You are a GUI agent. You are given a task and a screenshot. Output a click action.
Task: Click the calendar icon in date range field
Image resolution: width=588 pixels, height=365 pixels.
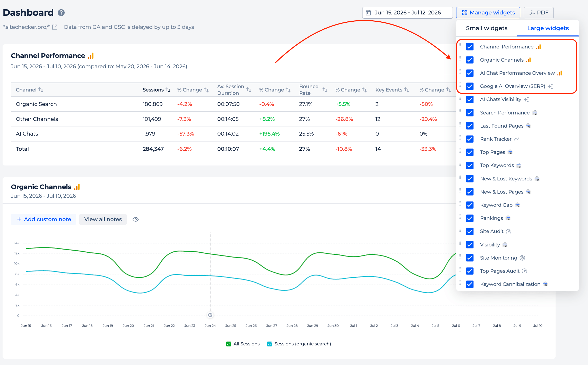(368, 13)
